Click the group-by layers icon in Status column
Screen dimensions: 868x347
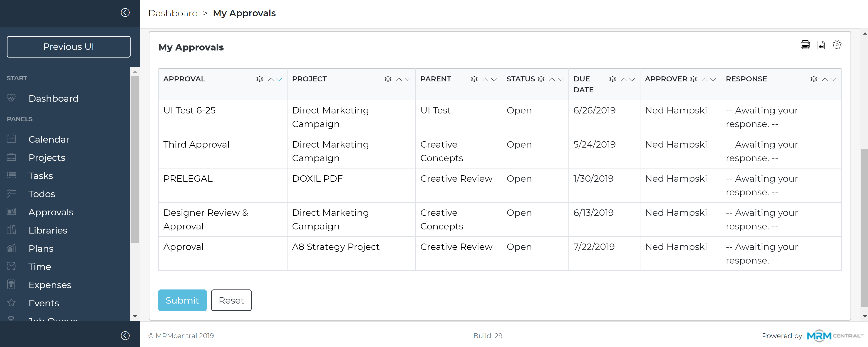coord(541,79)
